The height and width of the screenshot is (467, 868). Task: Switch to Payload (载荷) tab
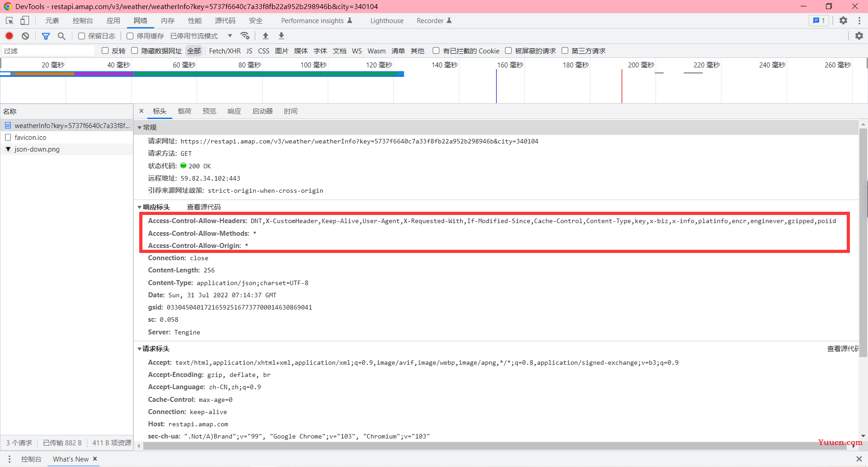[x=184, y=111]
